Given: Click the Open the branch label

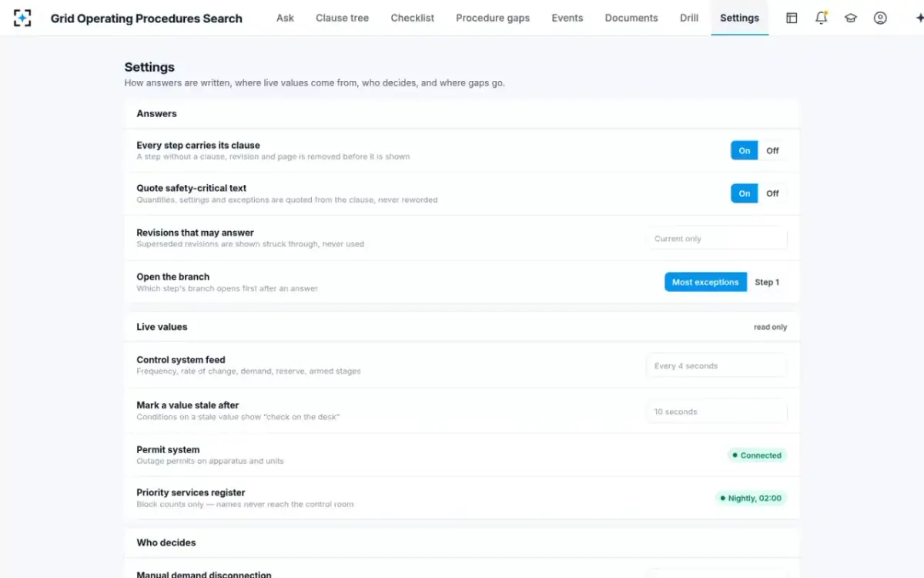Looking at the screenshot, I should click(173, 277).
